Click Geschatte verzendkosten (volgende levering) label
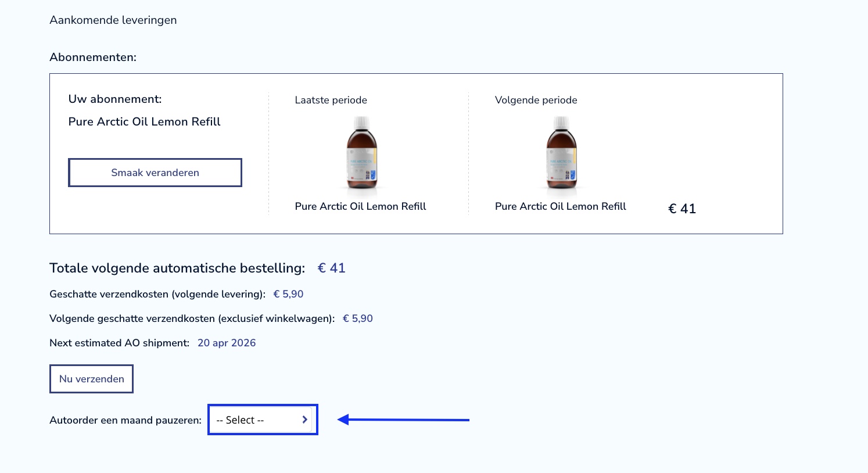868x473 pixels. pos(157,294)
